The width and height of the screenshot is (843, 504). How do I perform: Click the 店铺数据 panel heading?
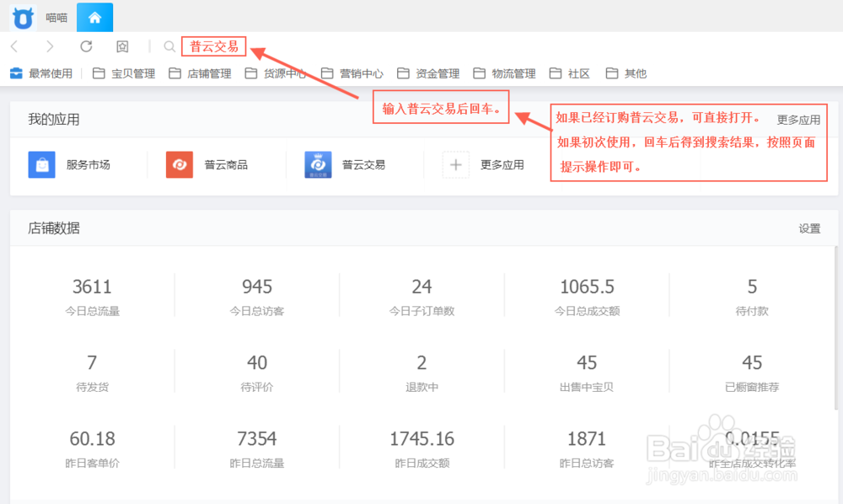click(x=54, y=228)
